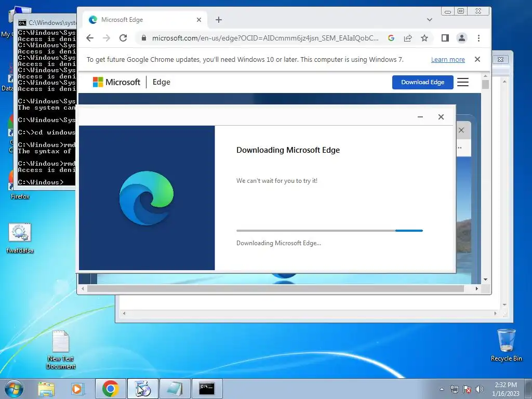This screenshot has width=532, height=399.
Task: Close the Microsoft Edge tab
Action: tap(199, 20)
